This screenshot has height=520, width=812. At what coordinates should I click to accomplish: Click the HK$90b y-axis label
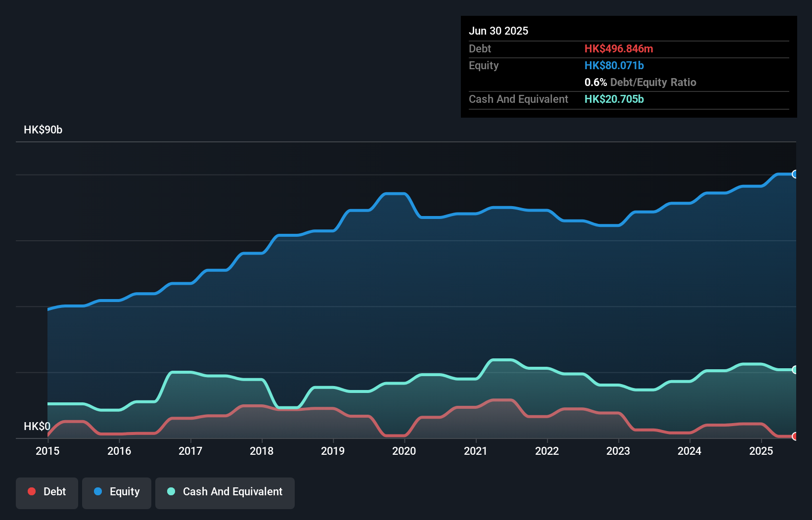[43, 130]
